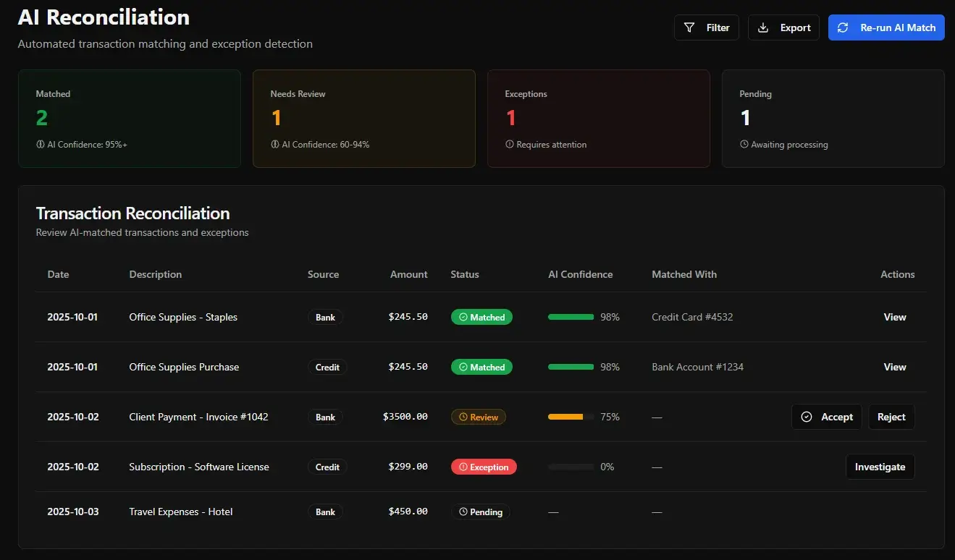955x560 pixels.
Task: Click the Amount column header
Action: tap(408, 274)
